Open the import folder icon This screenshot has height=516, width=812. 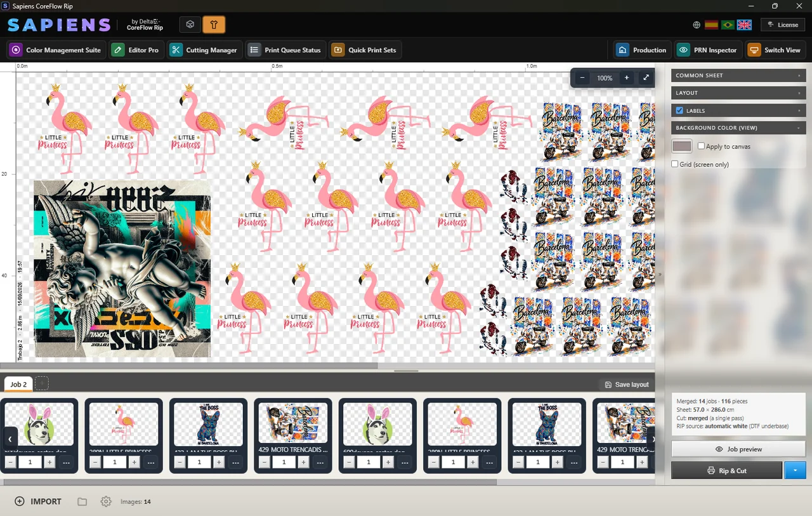[x=82, y=501]
